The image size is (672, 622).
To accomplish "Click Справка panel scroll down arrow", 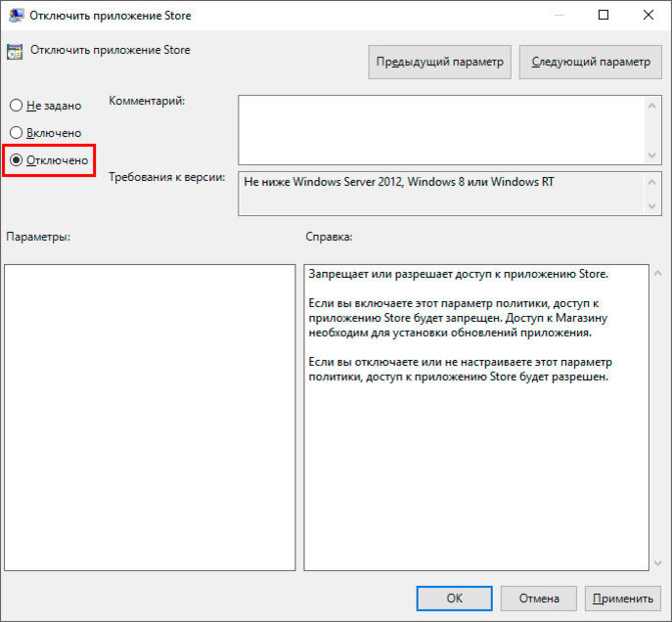I will pos(658,563).
